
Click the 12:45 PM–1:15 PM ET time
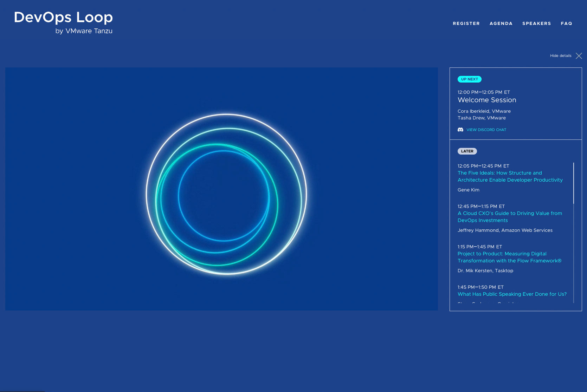click(481, 207)
